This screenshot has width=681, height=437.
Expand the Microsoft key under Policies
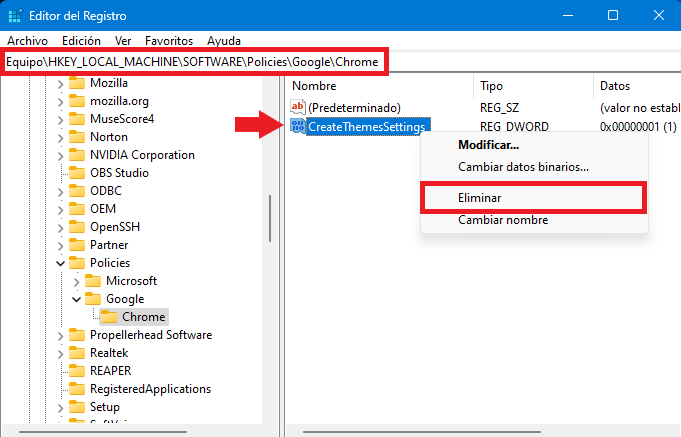point(76,282)
